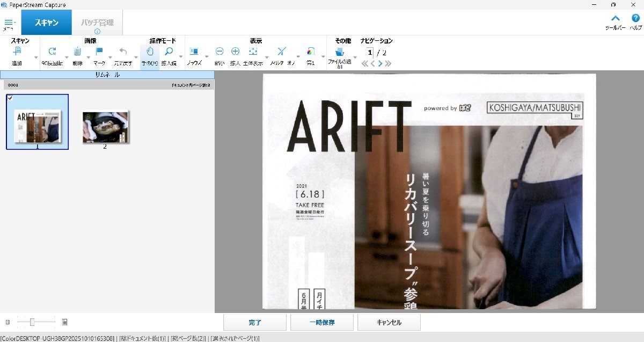Click the thumbnail size slider
The width and height of the screenshot is (644, 342).
click(33, 322)
